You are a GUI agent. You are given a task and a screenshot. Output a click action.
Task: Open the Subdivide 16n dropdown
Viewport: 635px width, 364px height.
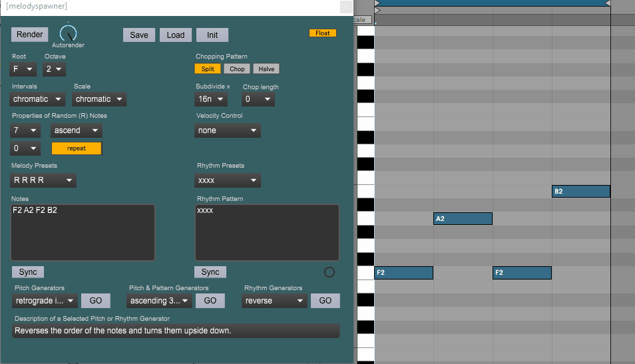click(210, 99)
